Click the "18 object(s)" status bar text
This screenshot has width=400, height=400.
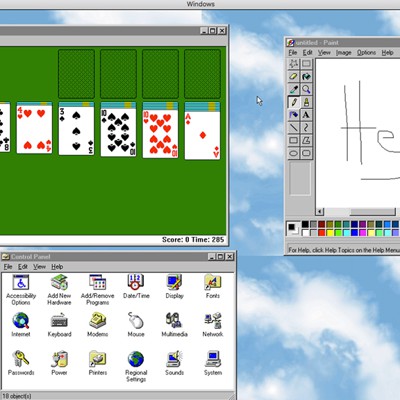click(x=17, y=396)
